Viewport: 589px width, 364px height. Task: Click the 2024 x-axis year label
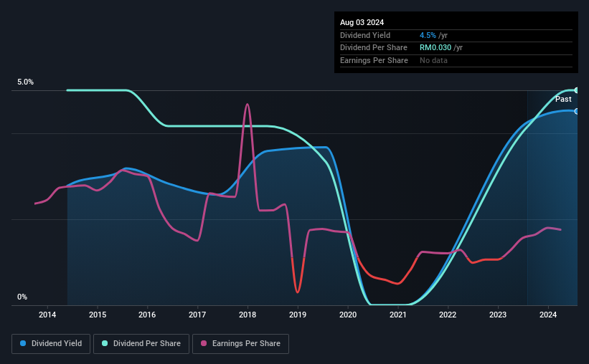coord(548,315)
